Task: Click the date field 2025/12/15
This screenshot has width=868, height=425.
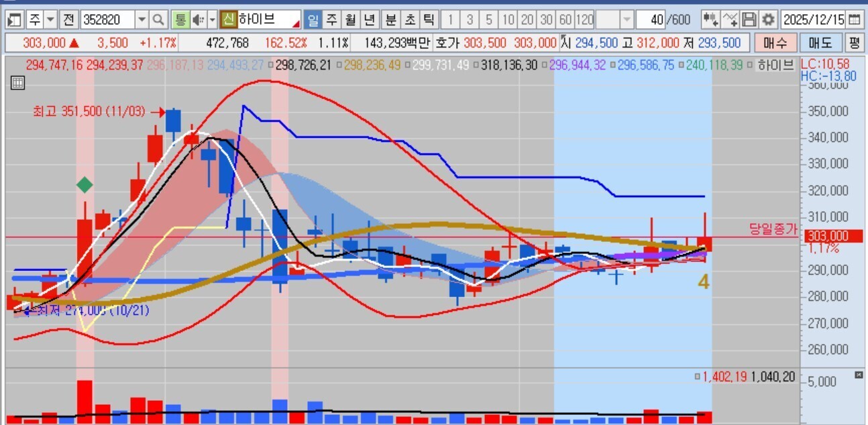Action: (x=812, y=19)
